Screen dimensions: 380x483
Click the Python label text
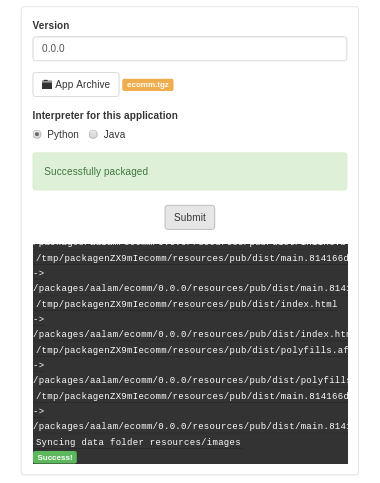coord(63,134)
